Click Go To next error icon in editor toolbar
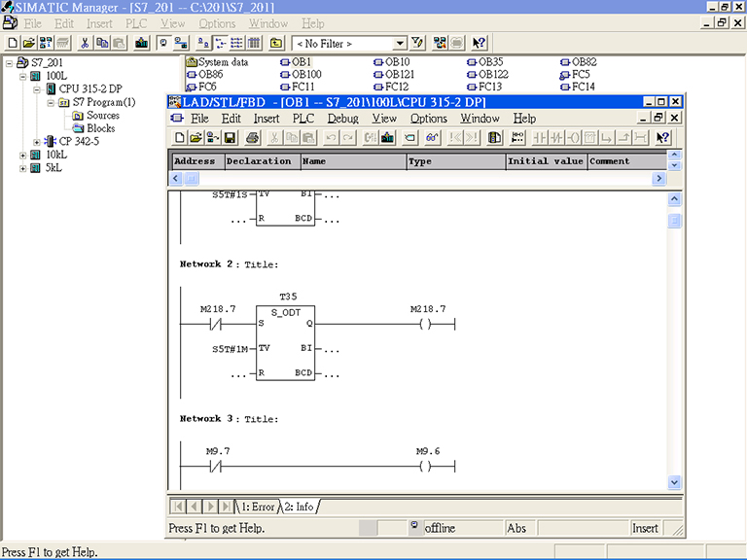The width and height of the screenshot is (747, 560). (472, 138)
